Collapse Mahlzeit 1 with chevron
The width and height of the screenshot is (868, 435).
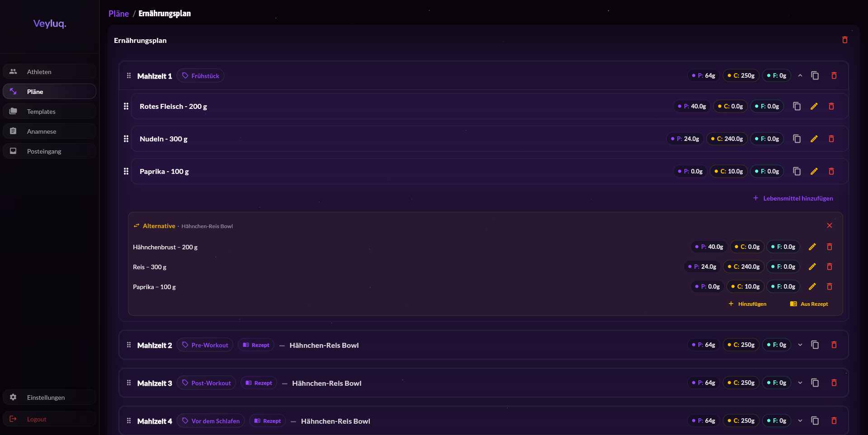[x=800, y=76]
